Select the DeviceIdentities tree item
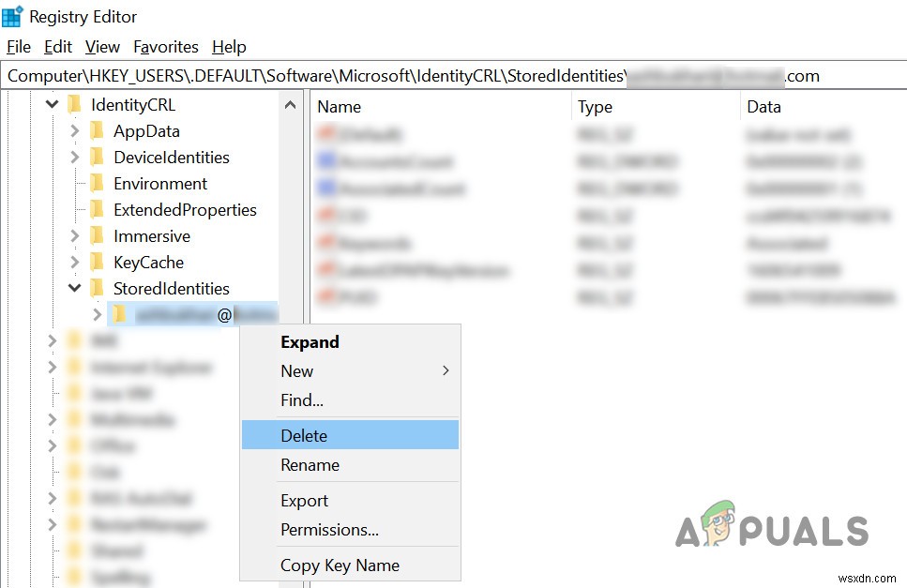 (172, 158)
